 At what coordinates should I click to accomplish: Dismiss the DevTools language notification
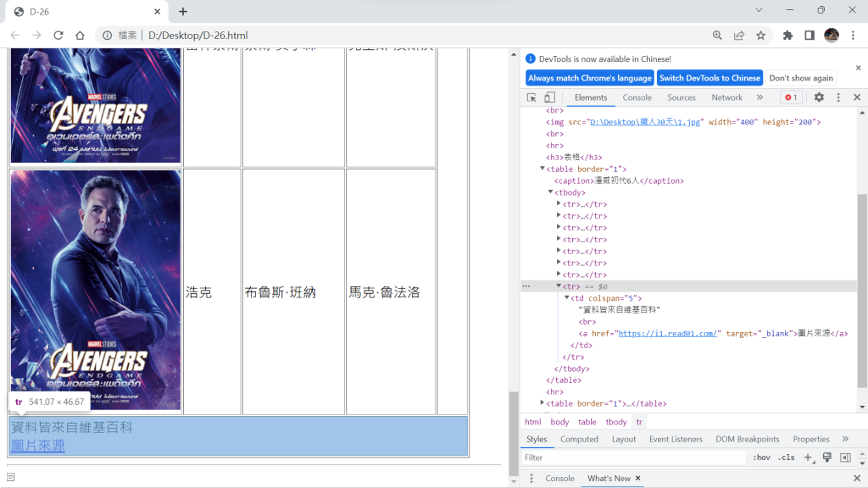click(x=858, y=68)
